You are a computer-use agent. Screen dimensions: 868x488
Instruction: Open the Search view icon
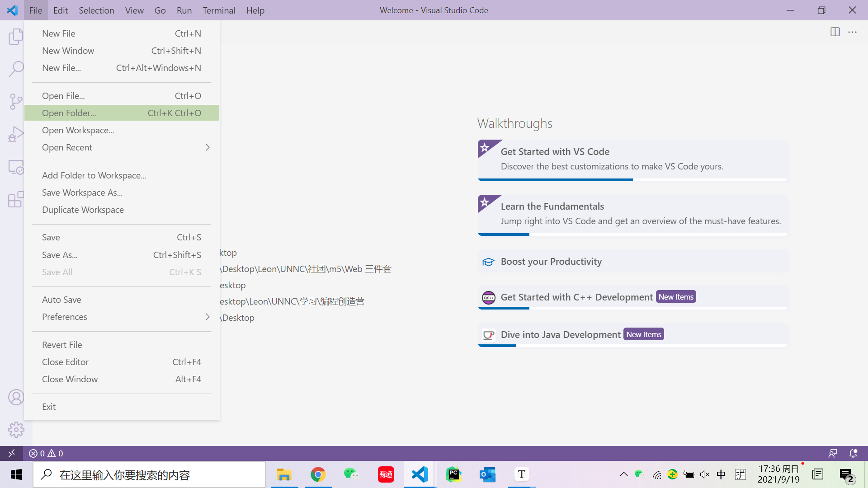tap(16, 69)
